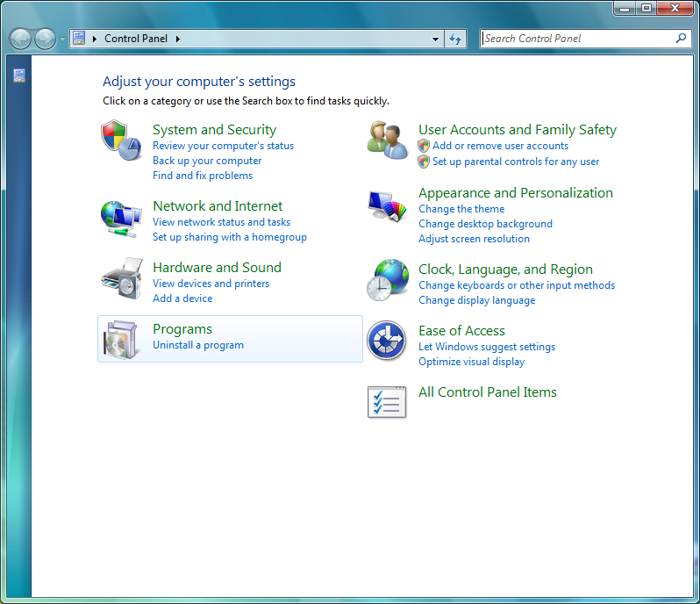Select Uninstall a program link

point(198,345)
